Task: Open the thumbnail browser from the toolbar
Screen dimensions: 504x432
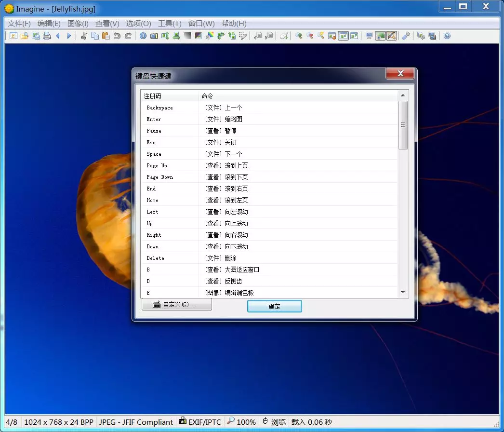Action: coord(13,36)
